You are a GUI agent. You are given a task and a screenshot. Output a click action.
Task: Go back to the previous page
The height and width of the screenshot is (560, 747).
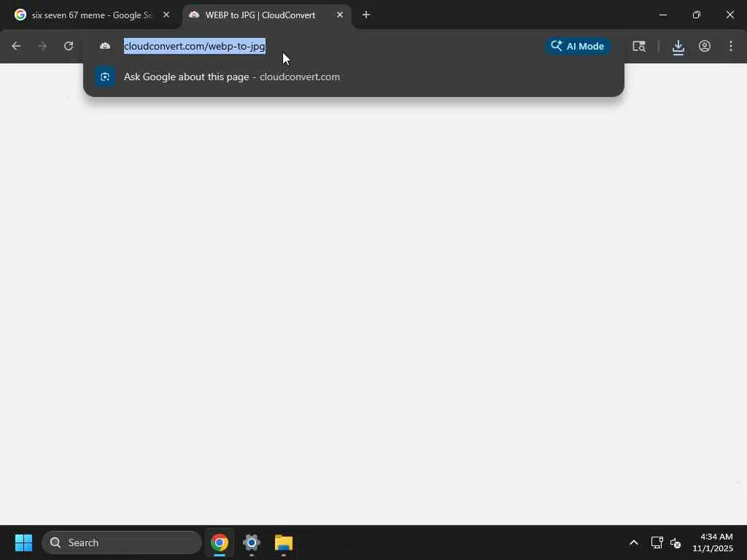pyautogui.click(x=16, y=46)
